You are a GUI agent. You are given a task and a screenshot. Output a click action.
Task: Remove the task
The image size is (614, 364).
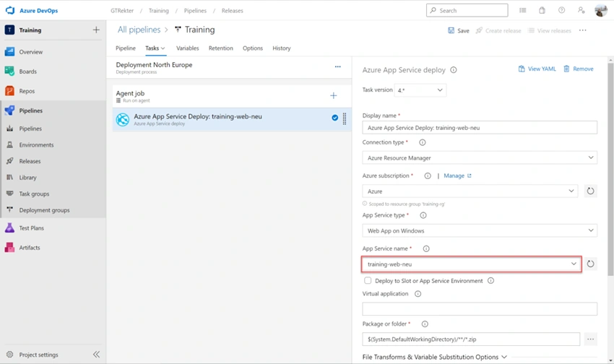(579, 69)
